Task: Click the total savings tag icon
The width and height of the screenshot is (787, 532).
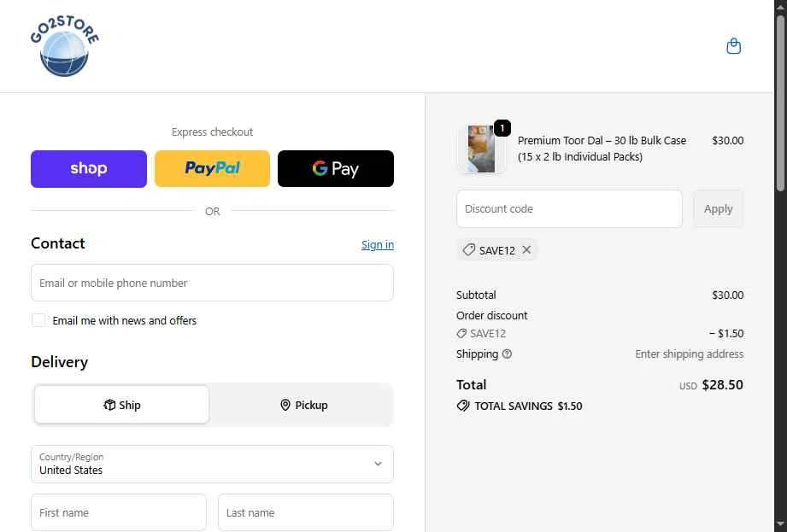Action: tap(463, 406)
